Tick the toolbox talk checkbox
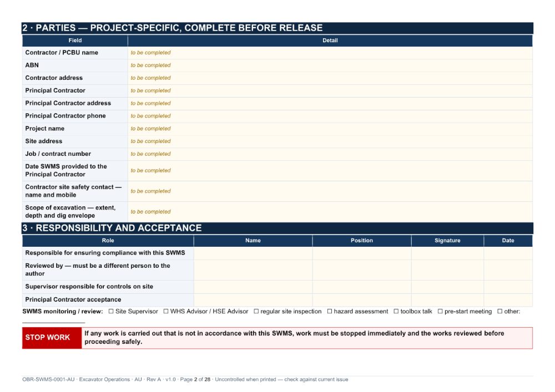This screenshot has width=555, height=392. pyautogui.click(x=396, y=312)
